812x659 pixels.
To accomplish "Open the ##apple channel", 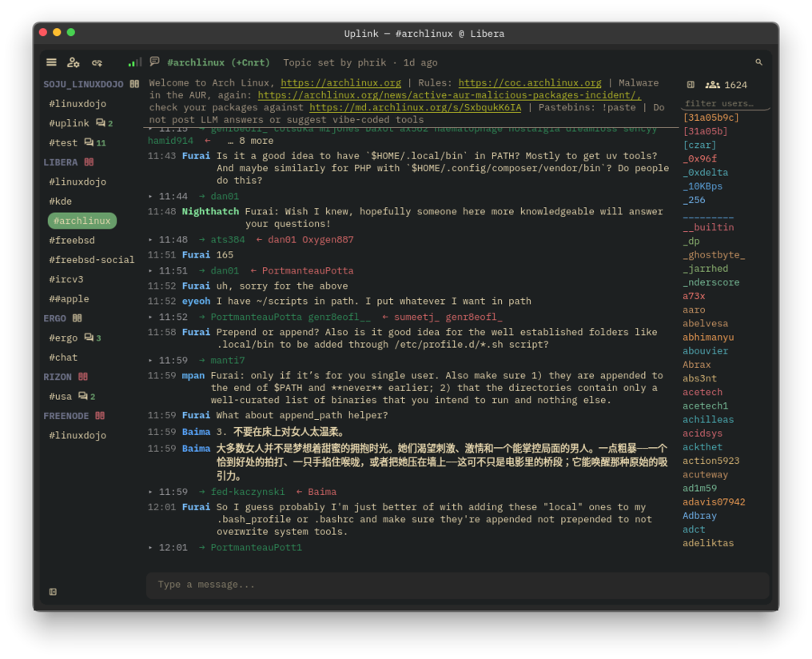I will [x=69, y=299].
